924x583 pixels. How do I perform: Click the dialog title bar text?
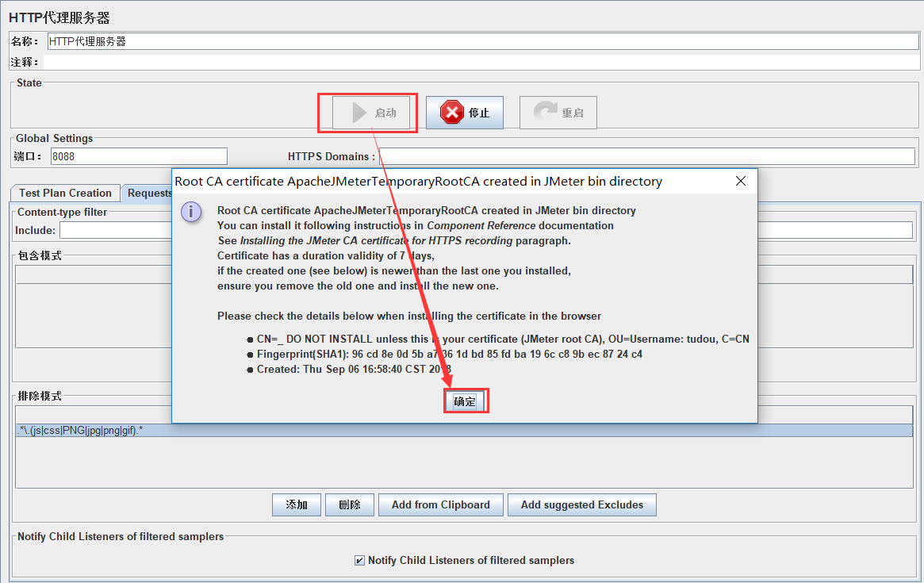[419, 182]
